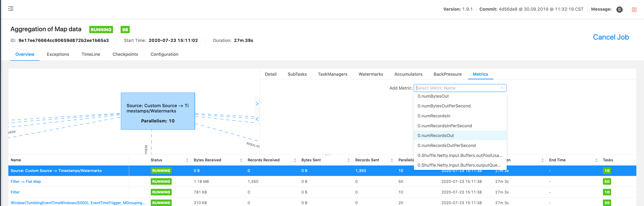
Task: Select the Custom Source graph node
Action: [158, 111]
